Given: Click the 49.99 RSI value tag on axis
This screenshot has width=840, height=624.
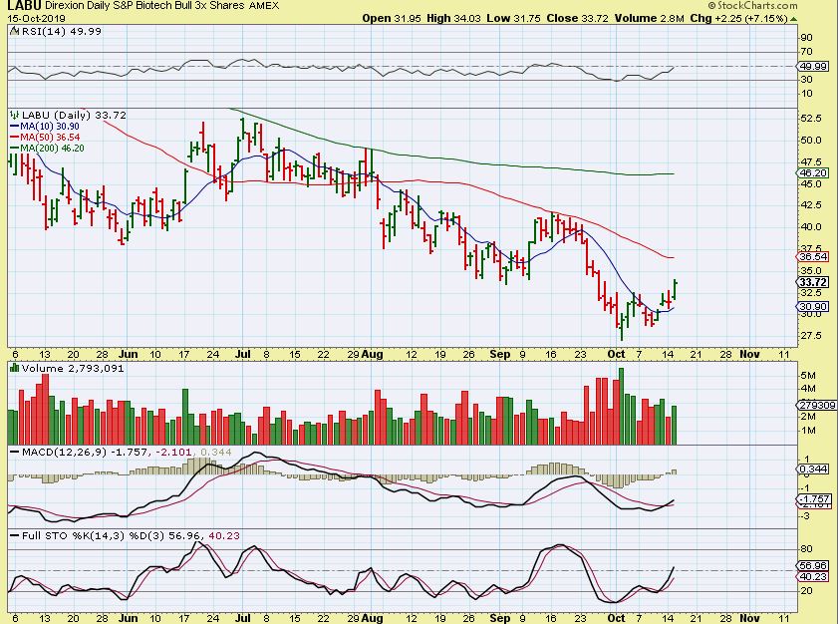Looking at the screenshot, I should (813, 67).
